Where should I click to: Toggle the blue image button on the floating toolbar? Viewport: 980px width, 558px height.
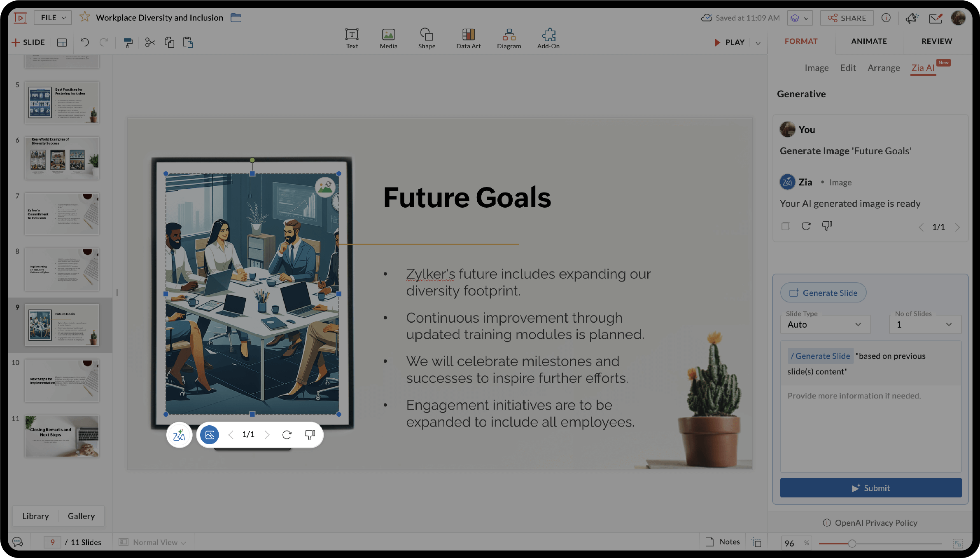(210, 434)
